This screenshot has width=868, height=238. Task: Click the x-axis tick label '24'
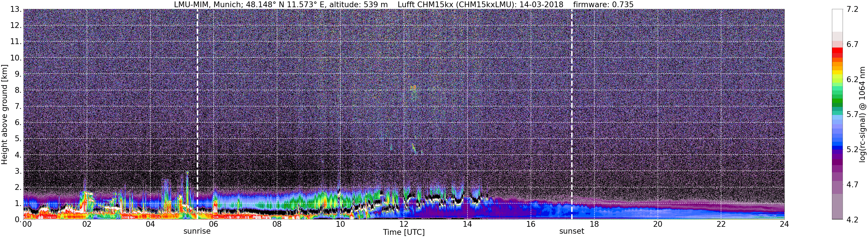[x=784, y=224]
